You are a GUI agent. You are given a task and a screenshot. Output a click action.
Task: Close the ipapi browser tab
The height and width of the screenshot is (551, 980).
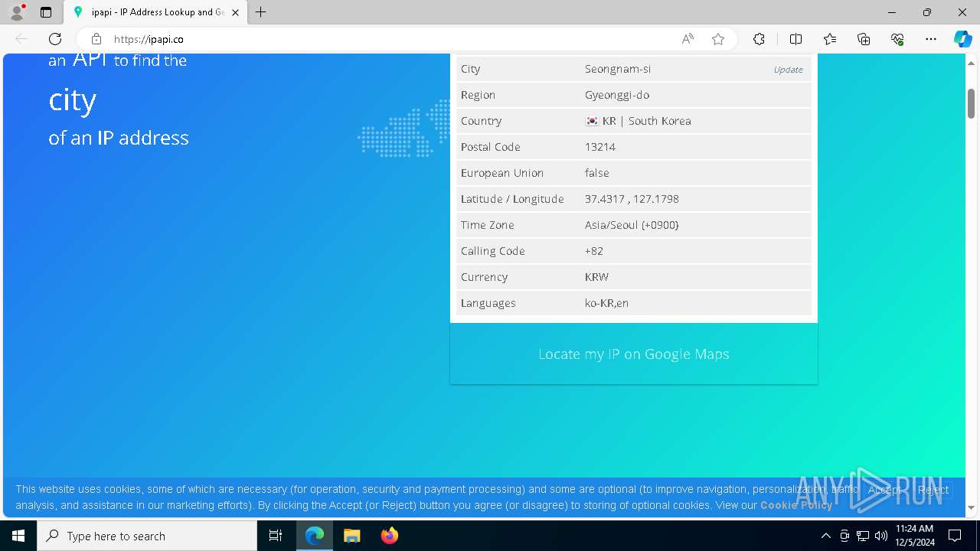(235, 12)
